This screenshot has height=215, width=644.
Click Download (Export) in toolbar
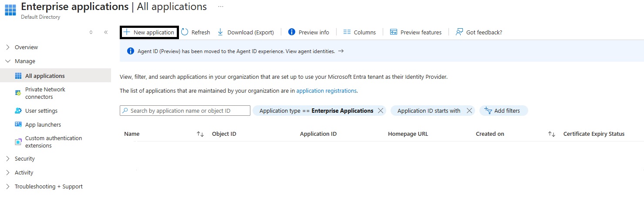coord(246,32)
